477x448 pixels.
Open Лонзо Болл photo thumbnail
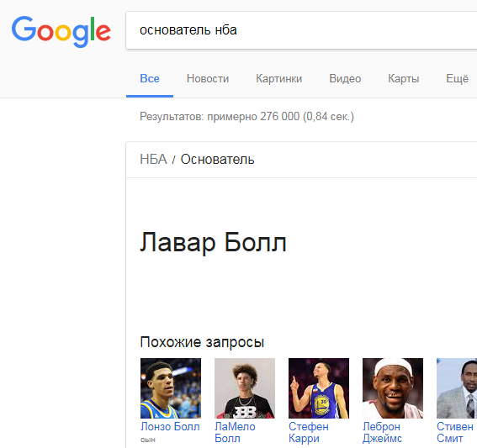(x=171, y=388)
